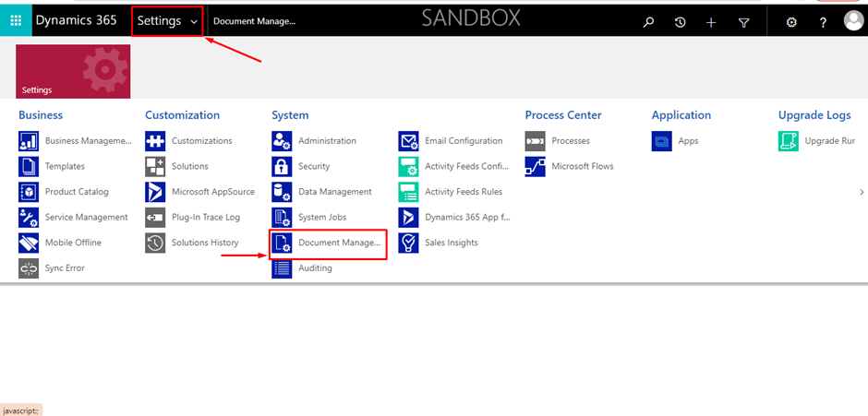Viewport: 868px width, 416px height.
Task: Click the Activity Feeds Configuration icon
Action: coord(408,167)
